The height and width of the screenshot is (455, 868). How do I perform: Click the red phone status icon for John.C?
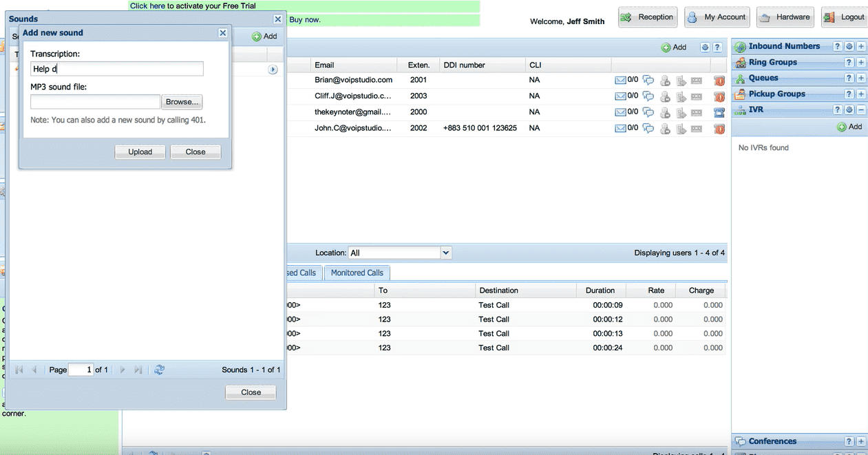tap(719, 129)
